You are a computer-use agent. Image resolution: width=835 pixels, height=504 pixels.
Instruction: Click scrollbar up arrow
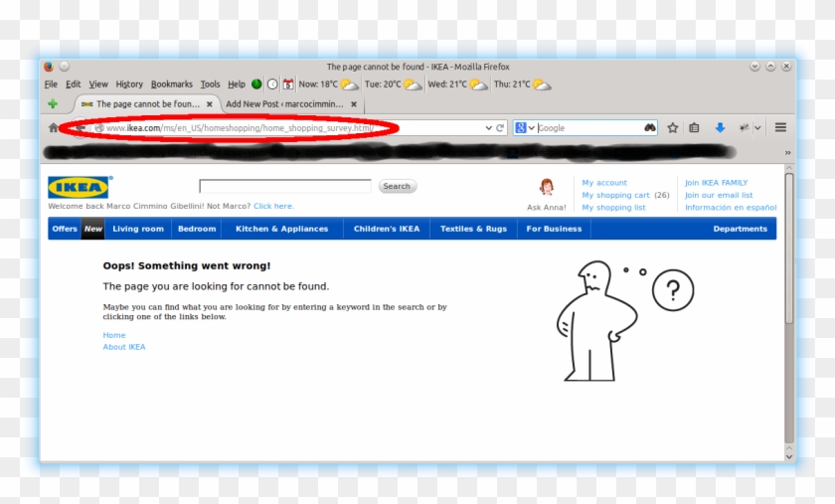[x=789, y=168]
